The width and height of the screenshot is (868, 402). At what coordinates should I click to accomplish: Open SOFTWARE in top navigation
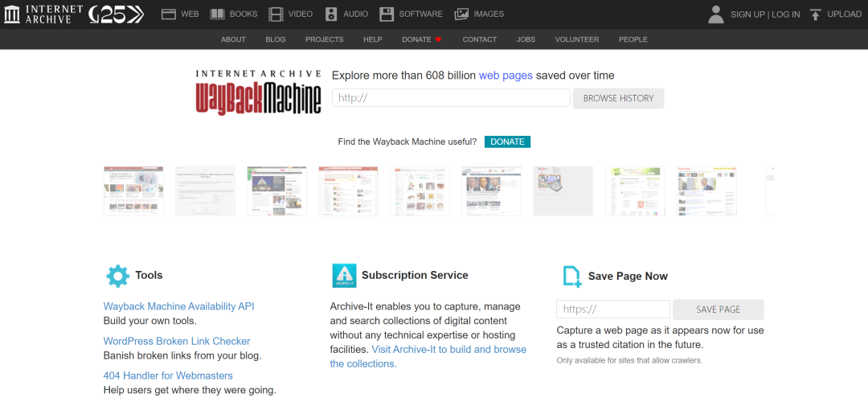[420, 14]
